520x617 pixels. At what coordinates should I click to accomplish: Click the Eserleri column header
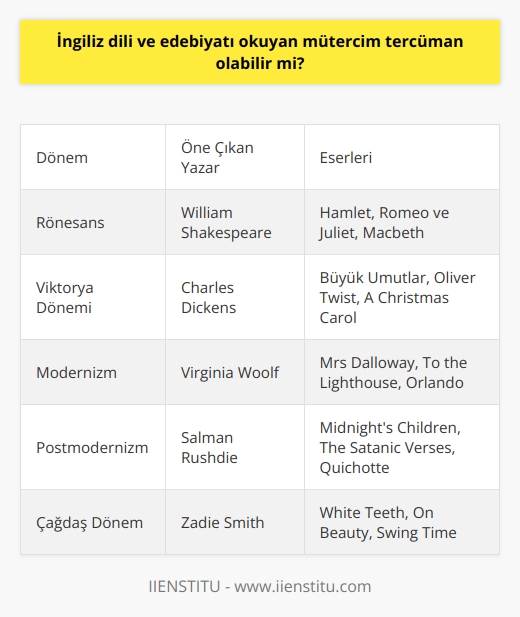[402, 157]
